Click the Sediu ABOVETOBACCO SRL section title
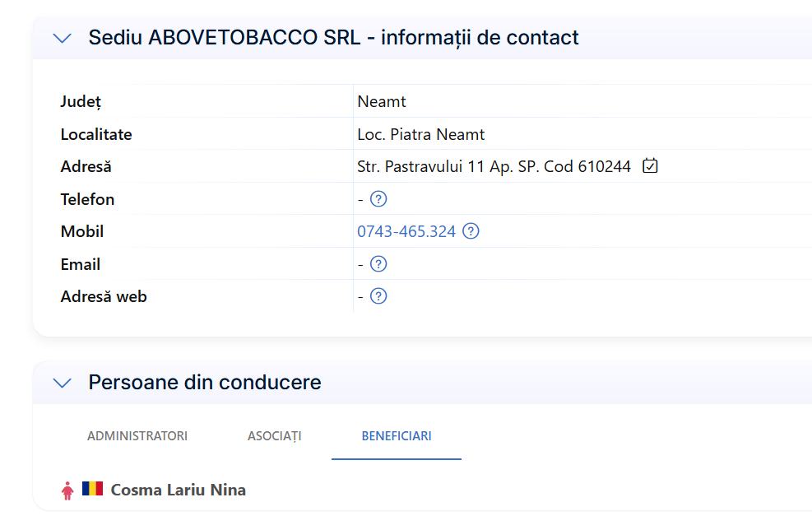Image resolution: width=812 pixels, height=516 pixels. 333,38
